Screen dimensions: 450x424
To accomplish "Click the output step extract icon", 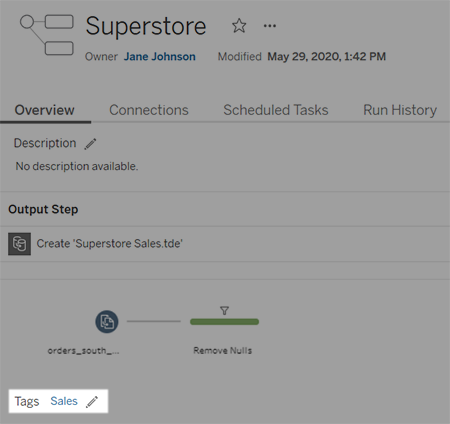I will [19, 244].
